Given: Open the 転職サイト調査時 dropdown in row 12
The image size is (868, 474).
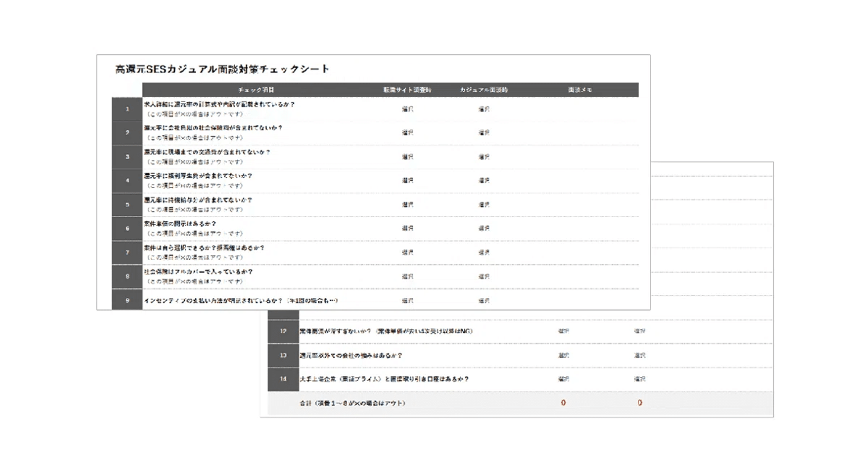Looking at the screenshot, I should click(564, 331).
